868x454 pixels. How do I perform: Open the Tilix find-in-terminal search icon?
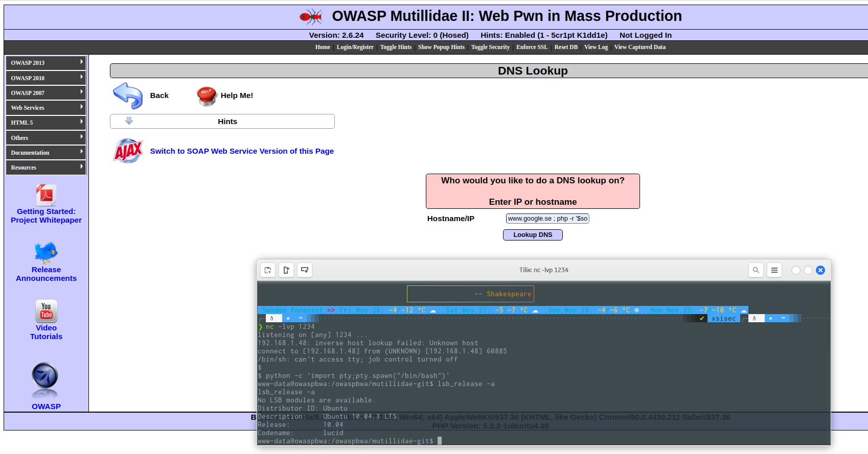[x=756, y=270]
